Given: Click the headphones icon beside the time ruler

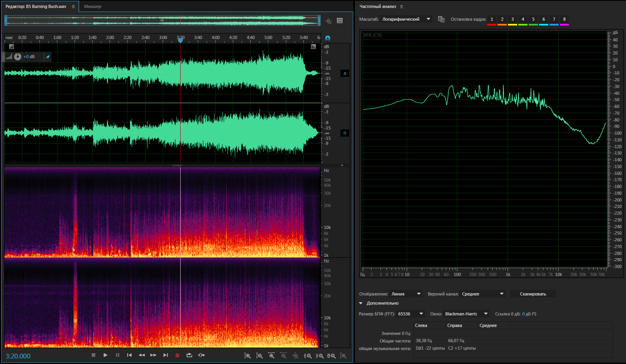Looking at the screenshot, I should [x=328, y=38].
